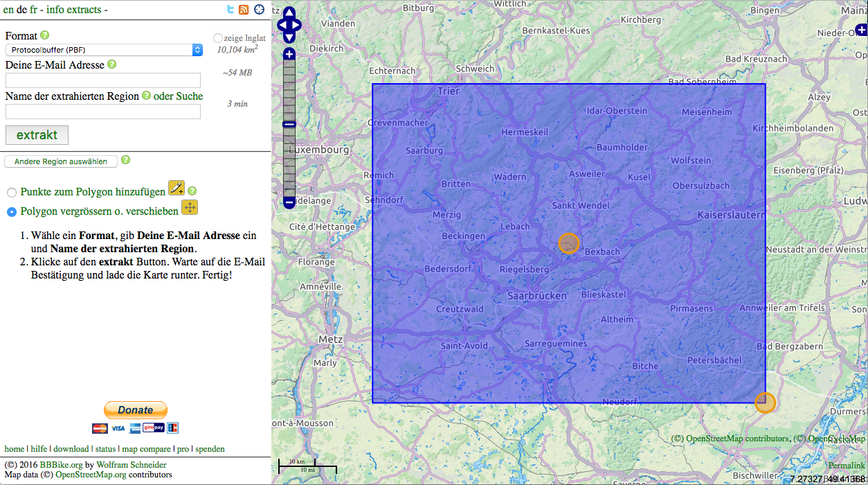Open the oder Suche link
This screenshot has width=868, height=485.
click(x=179, y=96)
